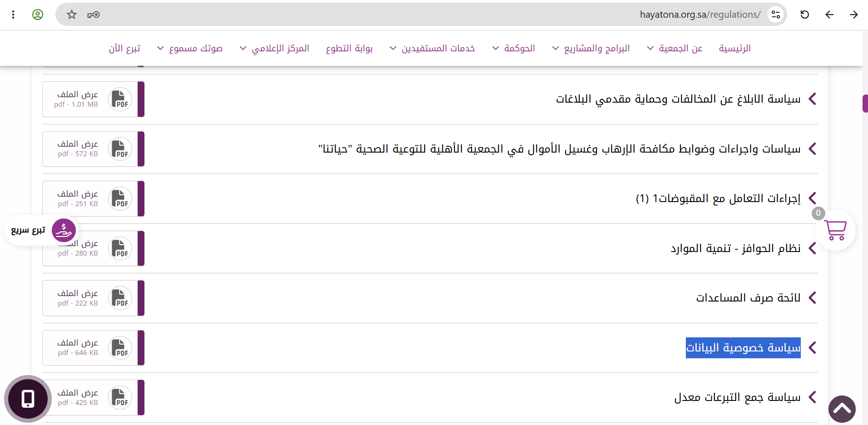This screenshot has height=425, width=868.
Task: Click the back-to-top arrow button
Action: pos(842,409)
